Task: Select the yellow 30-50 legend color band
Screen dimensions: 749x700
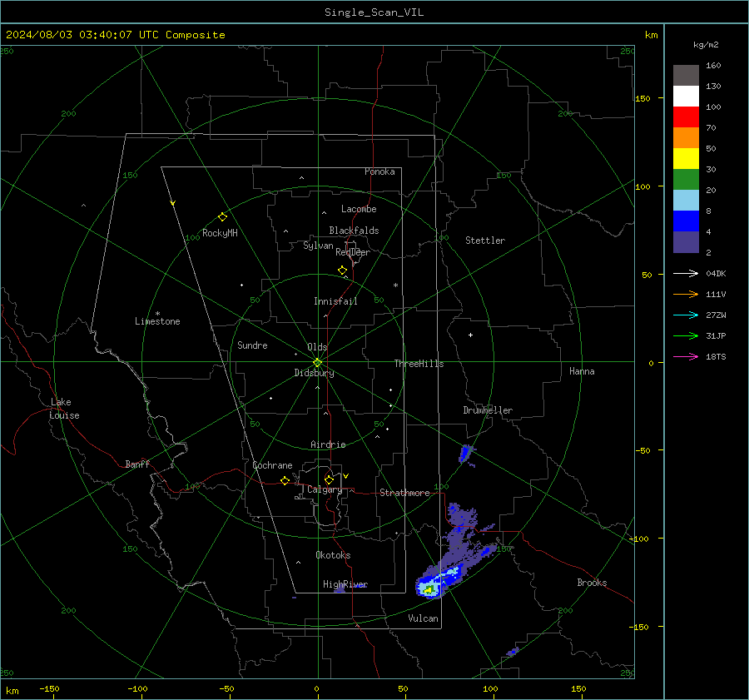Action: pyautogui.click(x=686, y=159)
